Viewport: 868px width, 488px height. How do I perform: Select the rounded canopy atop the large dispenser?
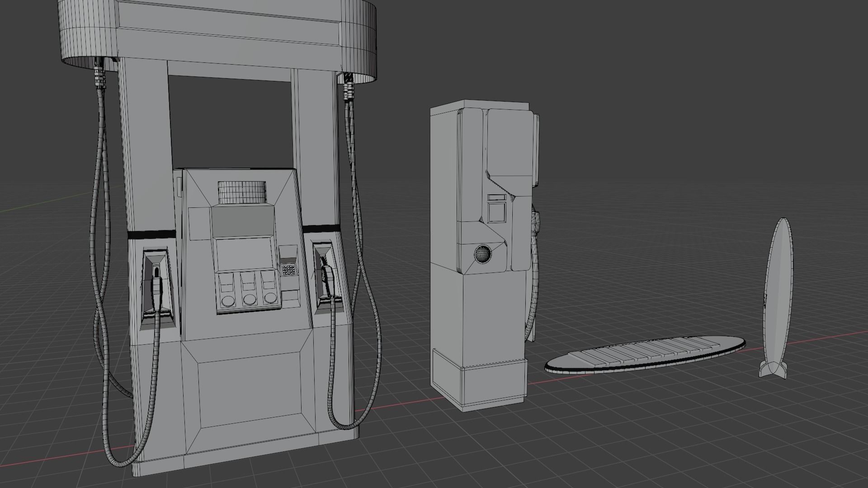218,42
